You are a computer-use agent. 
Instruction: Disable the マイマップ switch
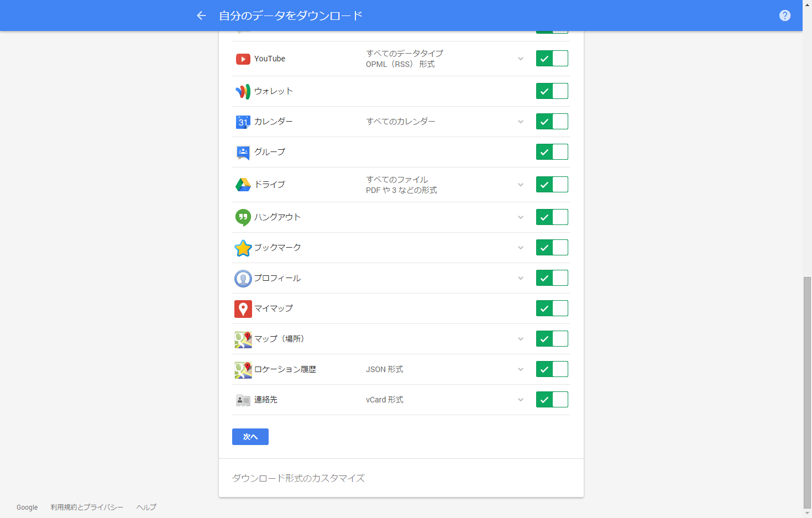pos(552,308)
